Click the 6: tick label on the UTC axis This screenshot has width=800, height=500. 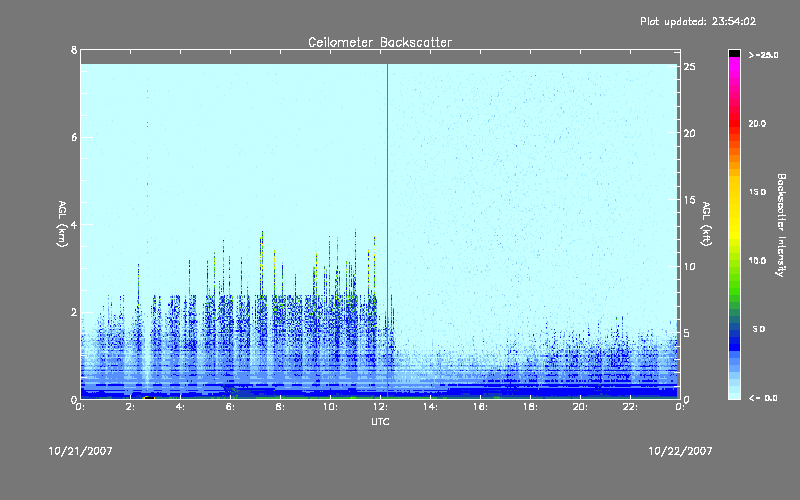pyautogui.click(x=230, y=407)
